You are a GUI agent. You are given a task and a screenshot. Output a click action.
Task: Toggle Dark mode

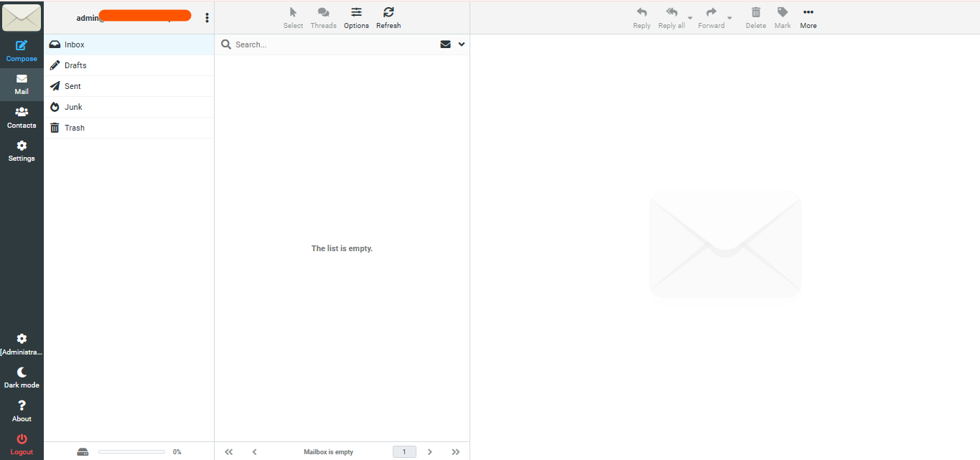22,377
